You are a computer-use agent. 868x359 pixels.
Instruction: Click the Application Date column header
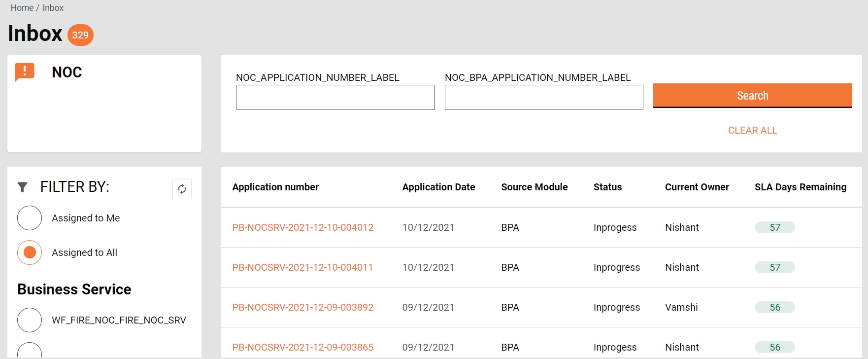click(438, 187)
